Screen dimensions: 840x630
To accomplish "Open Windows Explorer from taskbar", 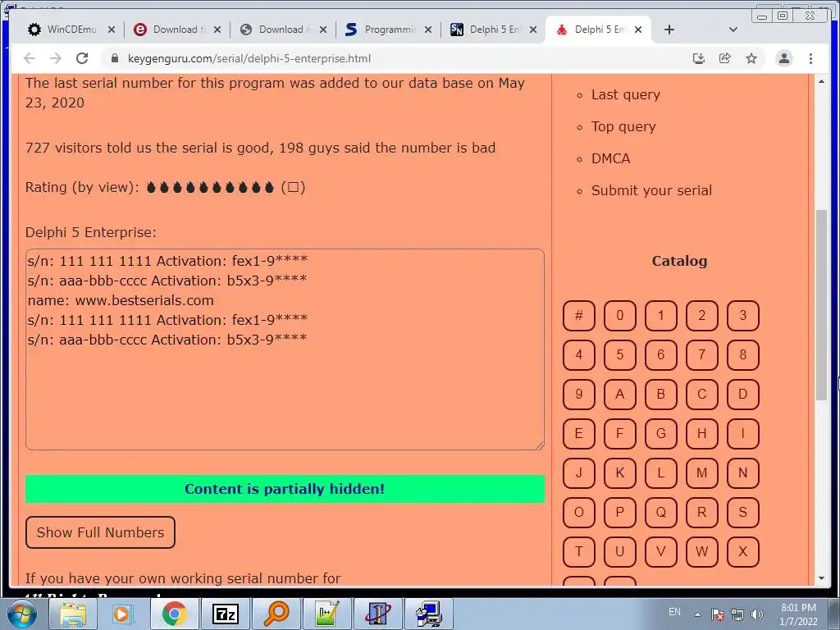I will 73,614.
